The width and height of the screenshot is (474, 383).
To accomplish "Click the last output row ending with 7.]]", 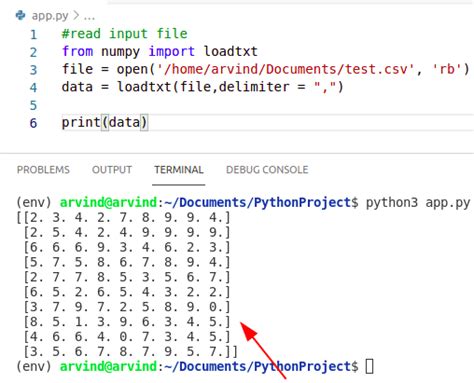I will (130, 352).
